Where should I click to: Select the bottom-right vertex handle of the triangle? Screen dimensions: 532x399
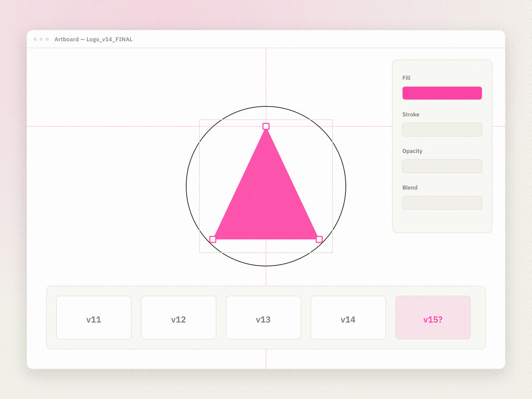click(x=319, y=239)
